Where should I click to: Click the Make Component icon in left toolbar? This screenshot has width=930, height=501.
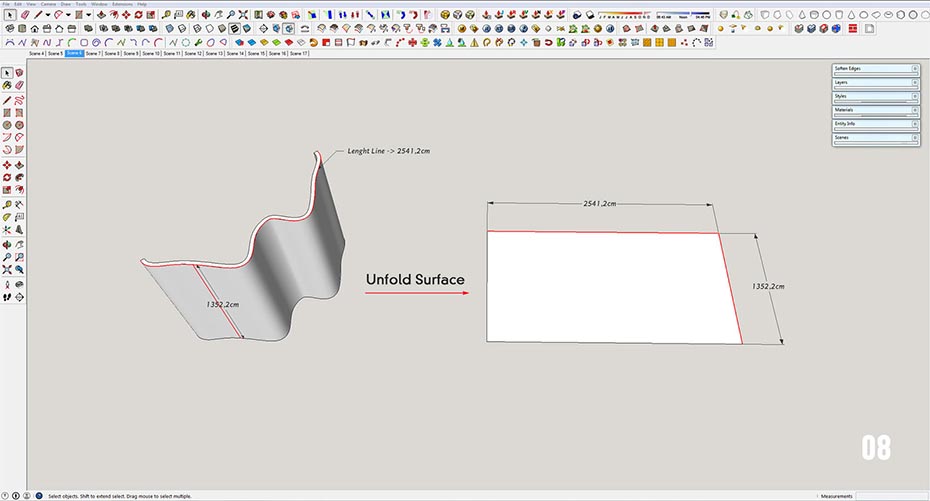click(x=19, y=73)
